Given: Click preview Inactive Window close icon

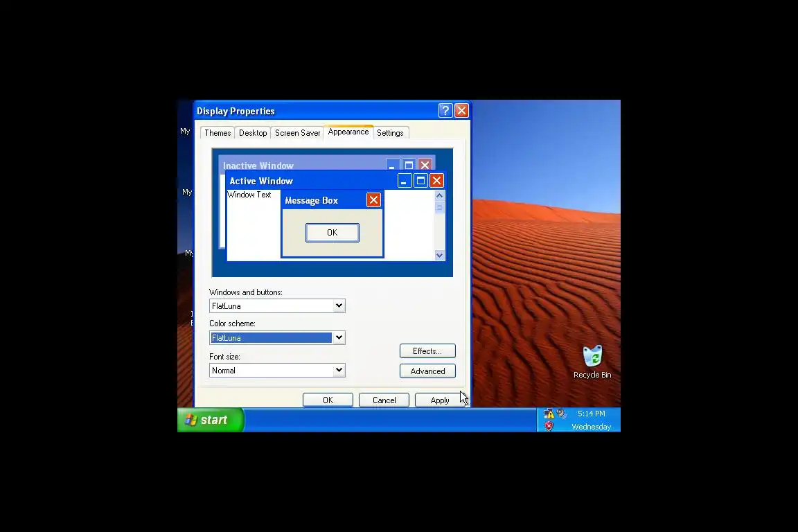Looking at the screenshot, I should 425,164.
